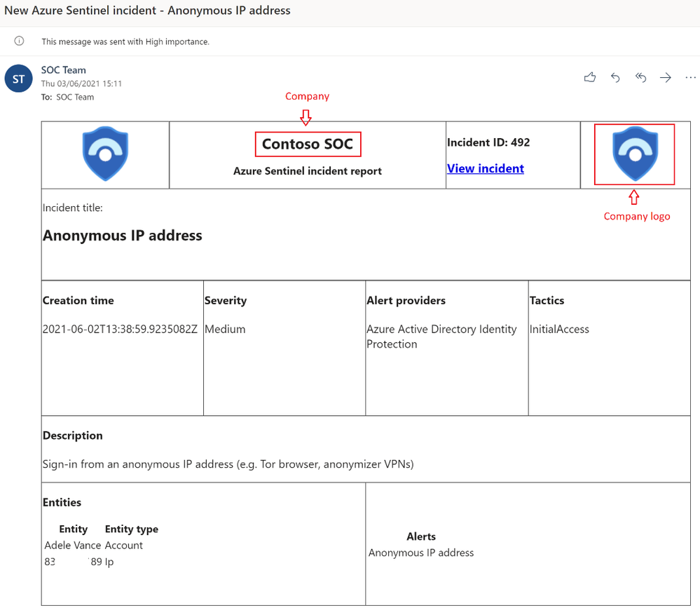
Task: Click the Incident ID: 492 text
Action: 488,142
